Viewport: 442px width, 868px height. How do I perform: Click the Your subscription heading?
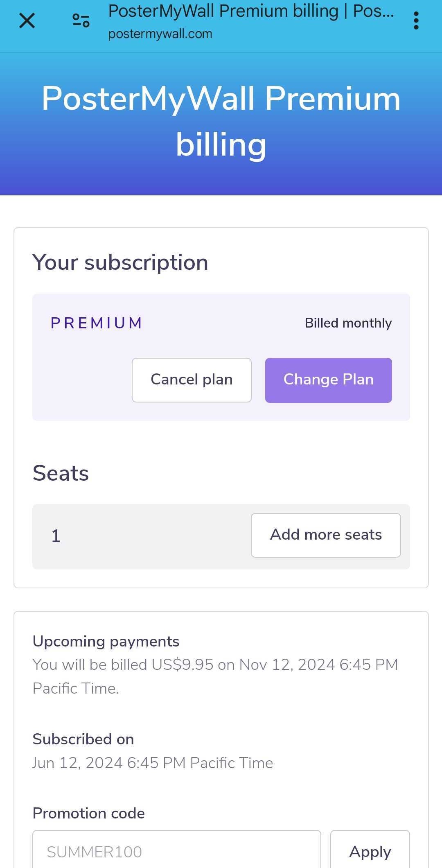120,262
